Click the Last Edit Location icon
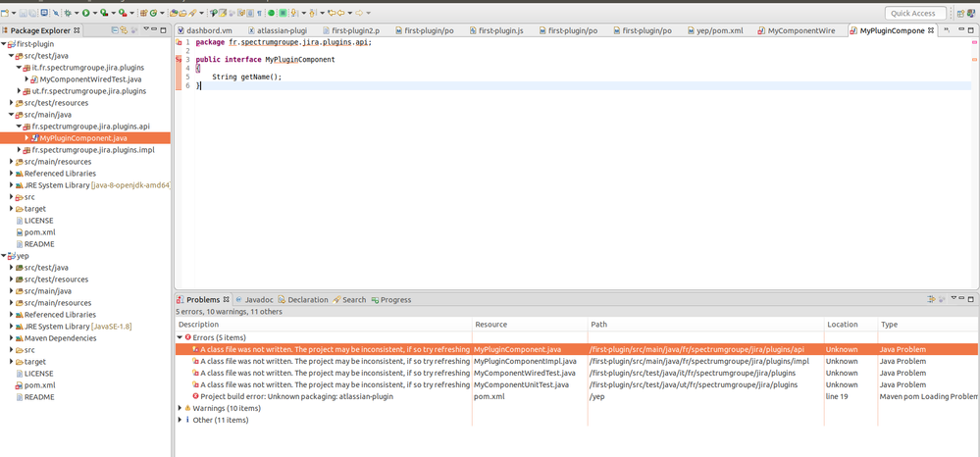This screenshot has height=457, width=980. 332,13
